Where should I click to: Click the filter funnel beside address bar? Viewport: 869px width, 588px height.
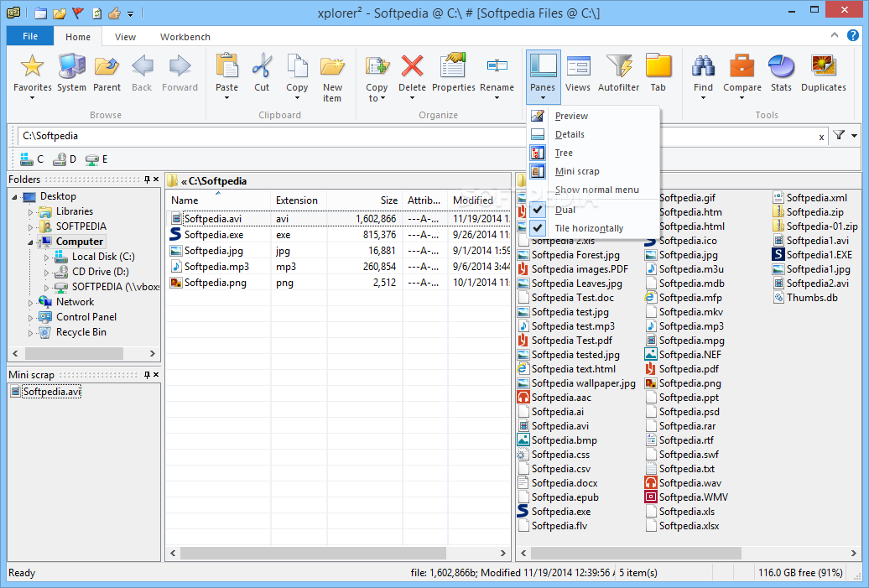point(839,135)
